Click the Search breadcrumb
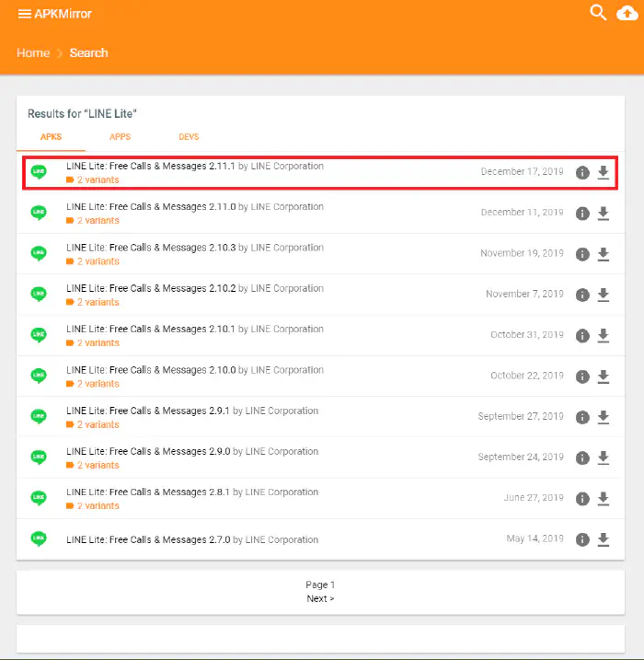This screenshot has height=660, width=644. (x=88, y=53)
